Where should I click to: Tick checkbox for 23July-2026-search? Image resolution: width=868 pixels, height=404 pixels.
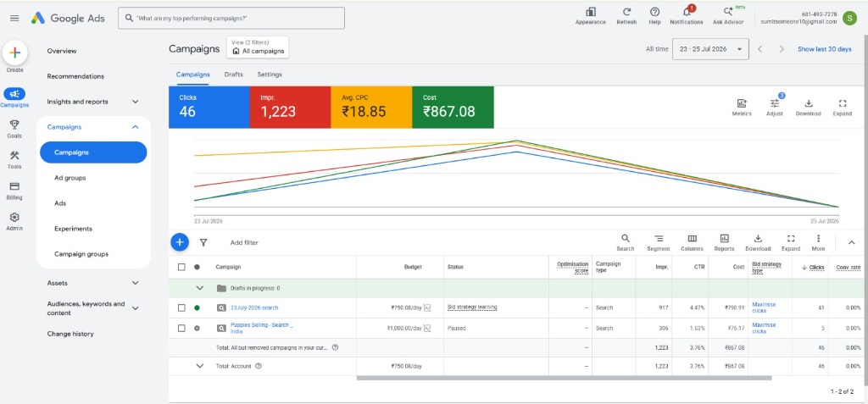pyautogui.click(x=181, y=307)
